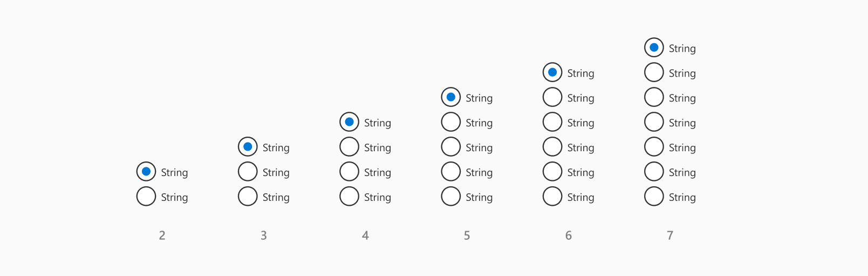Pick the fifth radio in group 6
Viewport: 868px width, 276px height.
552,172
